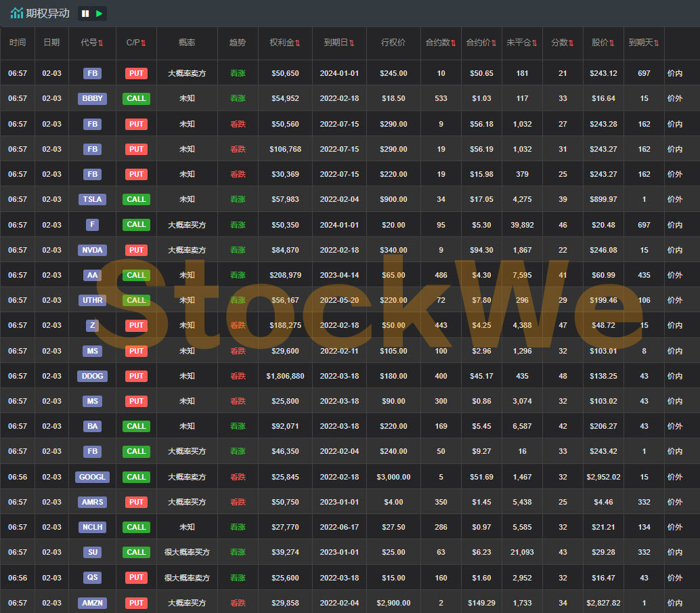Sort by 到期日 column arrows
This screenshot has height=613, width=700.
(x=352, y=43)
